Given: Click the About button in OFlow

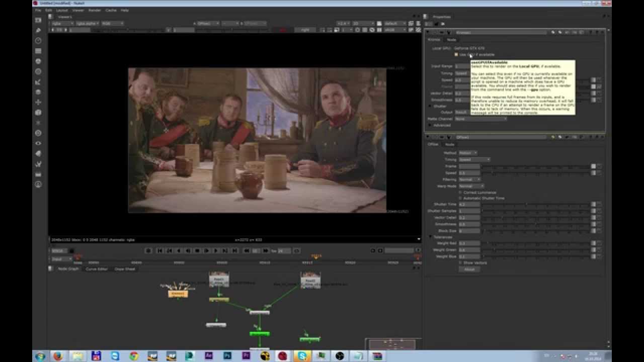Looking at the screenshot, I should [x=469, y=269].
